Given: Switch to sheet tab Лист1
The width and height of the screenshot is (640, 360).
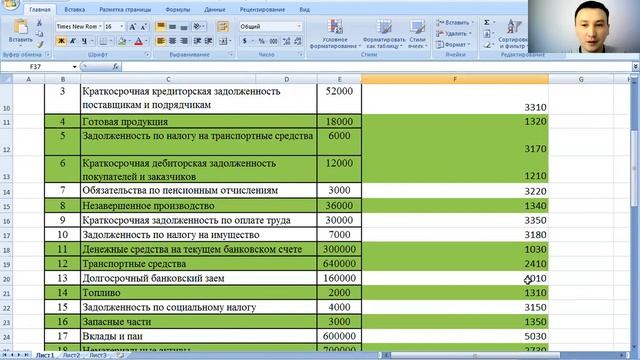Looking at the screenshot, I should coord(45,356).
